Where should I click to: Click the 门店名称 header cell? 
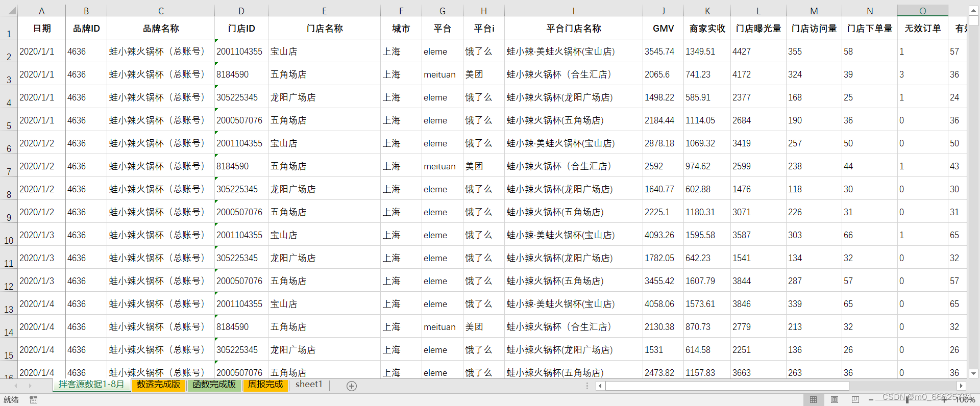pyautogui.click(x=325, y=29)
